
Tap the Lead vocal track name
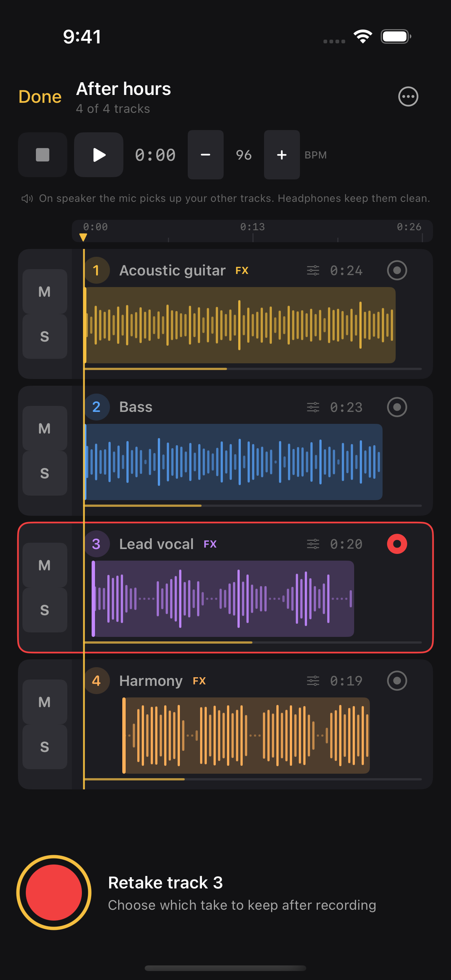pos(156,544)
